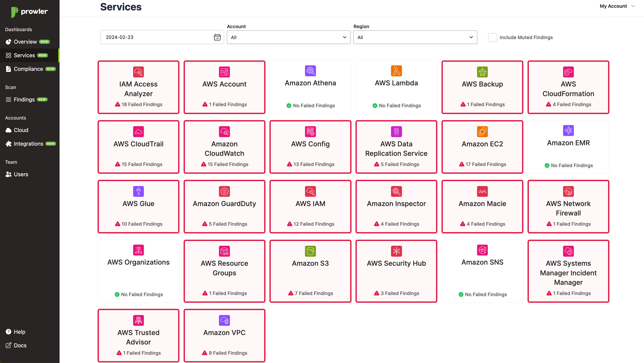644x363 pixels.
Task: Click '5 Failed Findings' under Amazon GuardDuty
Action: pyautogui.click(x=224, y=224)
